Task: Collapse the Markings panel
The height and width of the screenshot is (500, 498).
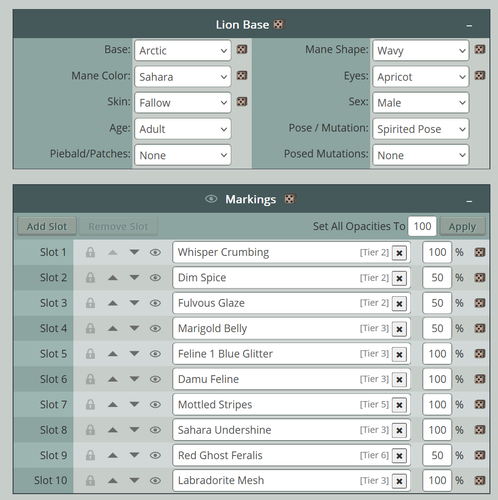Action: tap(469, 201)
